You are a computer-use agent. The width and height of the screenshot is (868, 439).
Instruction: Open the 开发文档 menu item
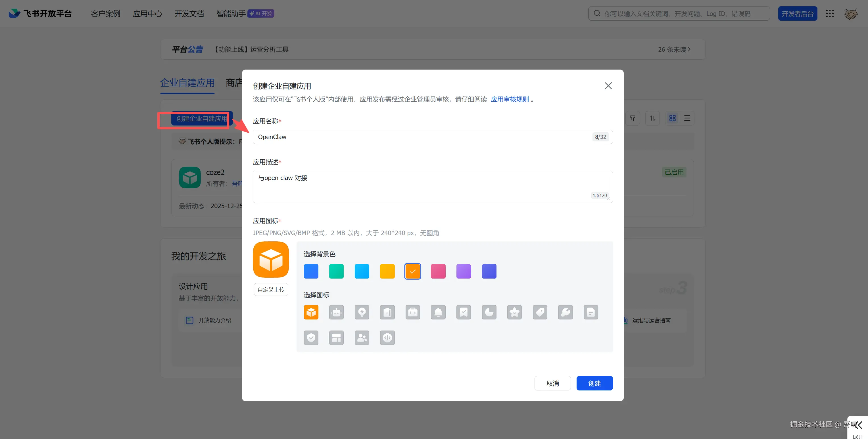tap(189, 14)
